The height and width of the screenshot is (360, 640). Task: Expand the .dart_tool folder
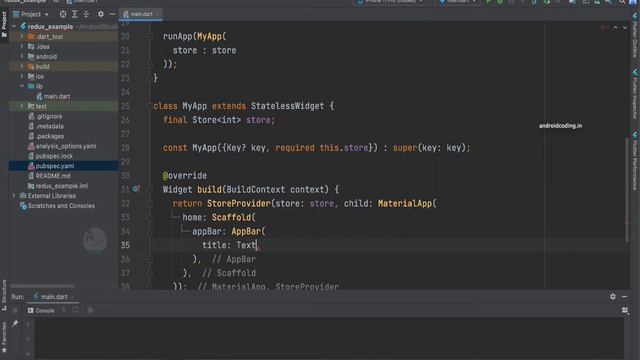click(22, 36)
